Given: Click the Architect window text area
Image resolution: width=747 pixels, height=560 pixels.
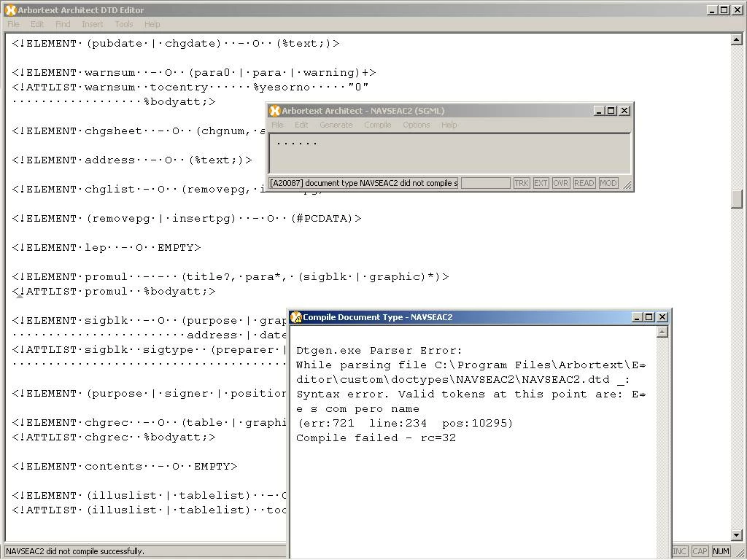Looking at the screenshot, I should click(x=449, y=153).
